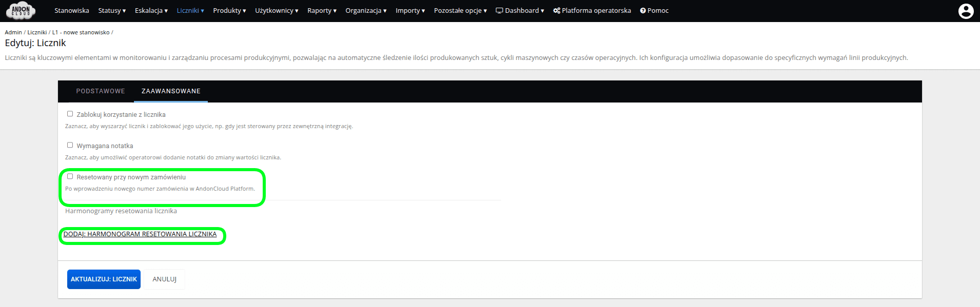Click the Anuluj button
Image resolution: width=980 pixels, height=307 pixels.
click(164, 279)
